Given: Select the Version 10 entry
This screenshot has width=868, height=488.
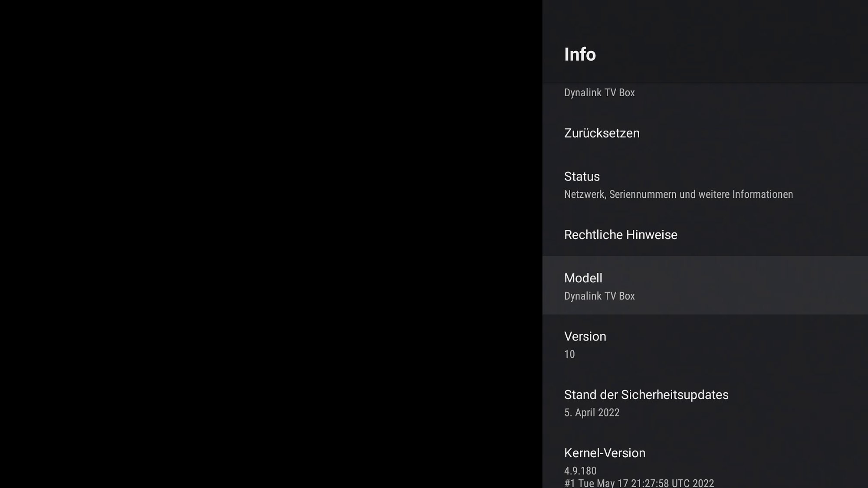Looking at the screenshot, I should [x=705, y=344].
